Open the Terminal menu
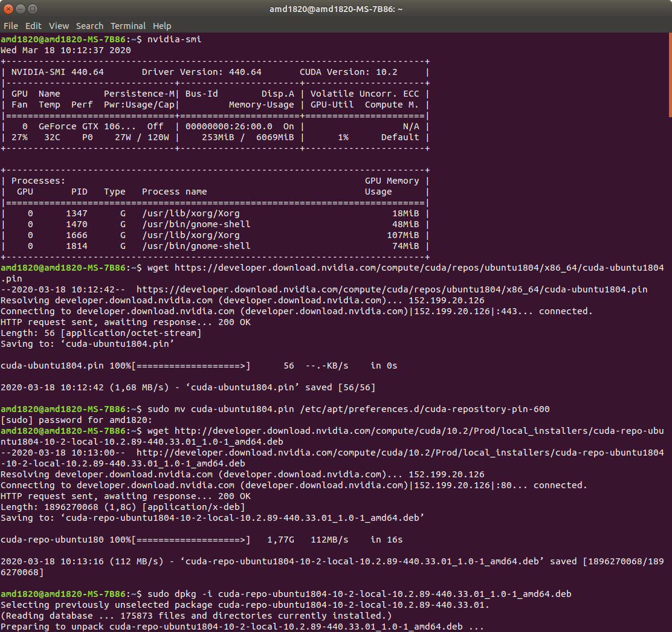Viewport: 672px width, 632px height. point(128,26)
